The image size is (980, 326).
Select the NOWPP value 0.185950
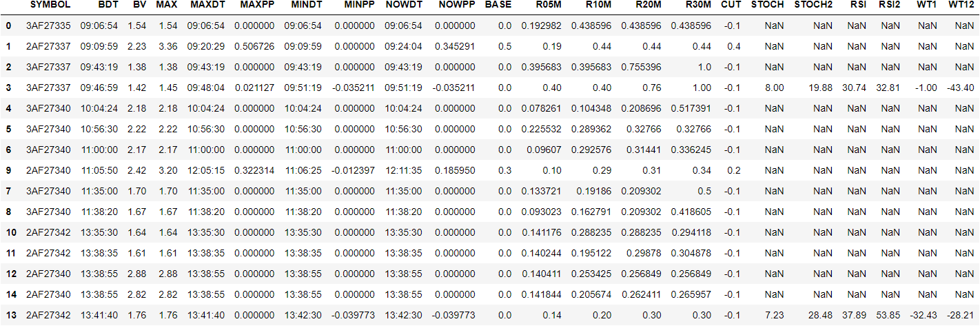(x=456, y=170)
